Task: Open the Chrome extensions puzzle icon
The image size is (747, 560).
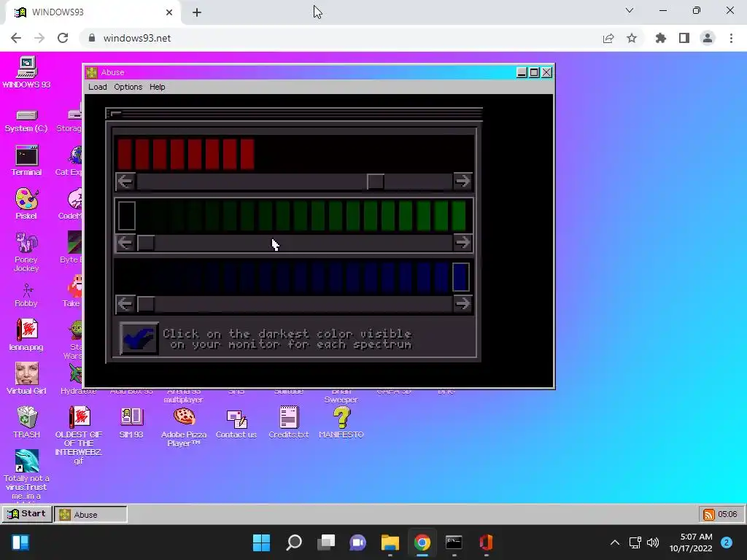Action: [661, 38]
